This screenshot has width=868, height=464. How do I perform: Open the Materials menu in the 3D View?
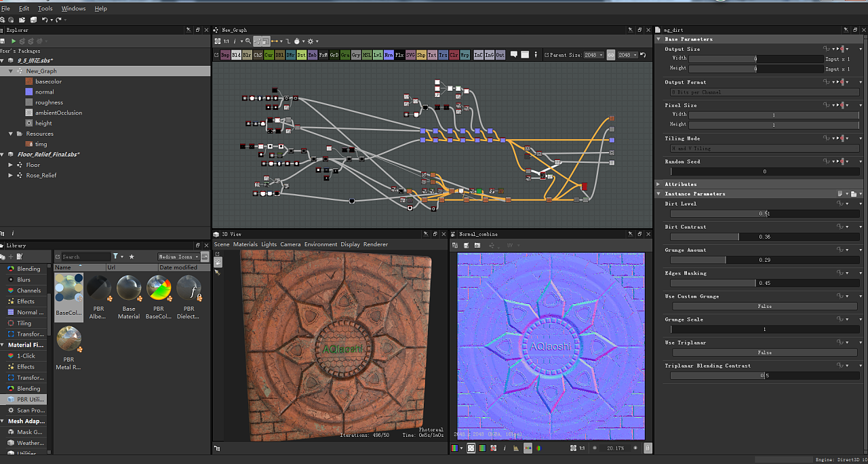point(245,244)
